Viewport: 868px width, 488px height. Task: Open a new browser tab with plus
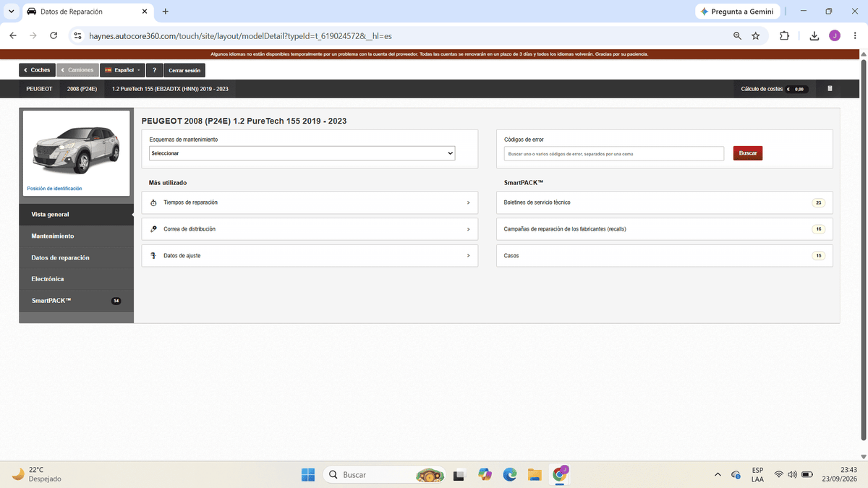(x=166, y=12)
